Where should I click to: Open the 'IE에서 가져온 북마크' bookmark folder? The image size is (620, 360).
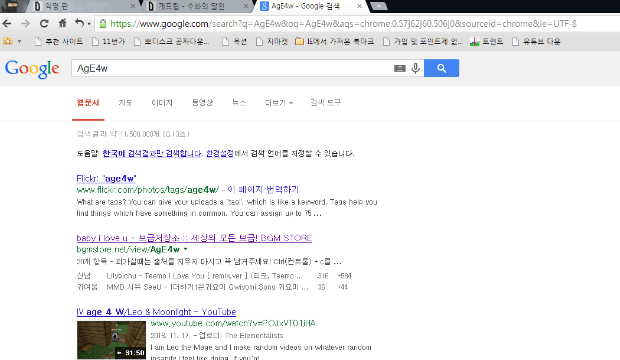coord(335,42)
